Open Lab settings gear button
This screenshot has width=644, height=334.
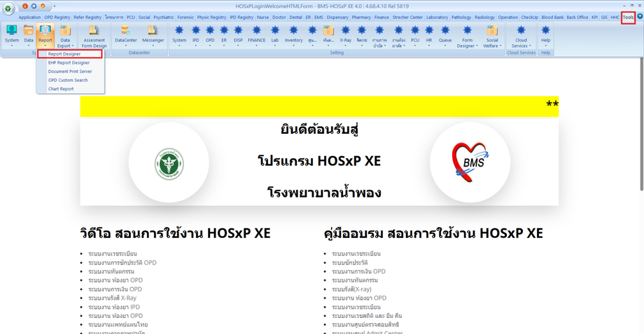[275, 35]
